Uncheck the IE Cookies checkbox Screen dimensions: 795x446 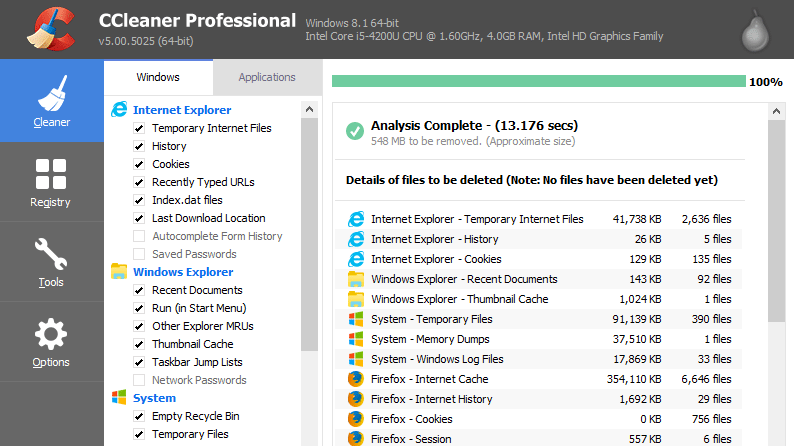[139, 164]
